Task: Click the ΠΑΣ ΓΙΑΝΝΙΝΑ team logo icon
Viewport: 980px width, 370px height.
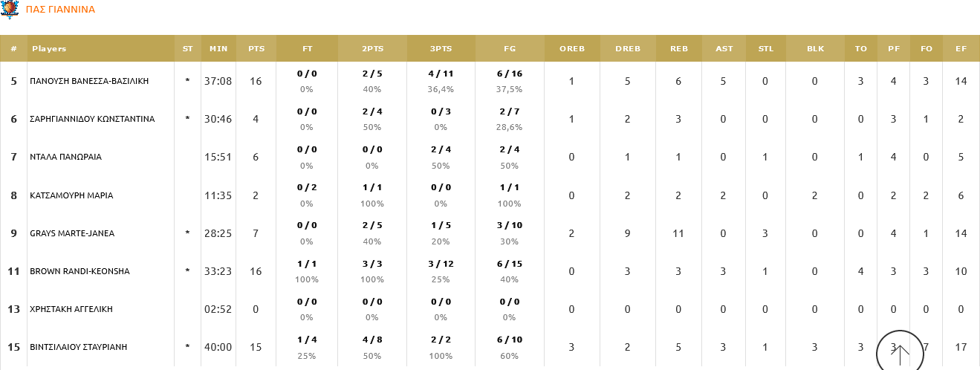Action: [10, 10]
